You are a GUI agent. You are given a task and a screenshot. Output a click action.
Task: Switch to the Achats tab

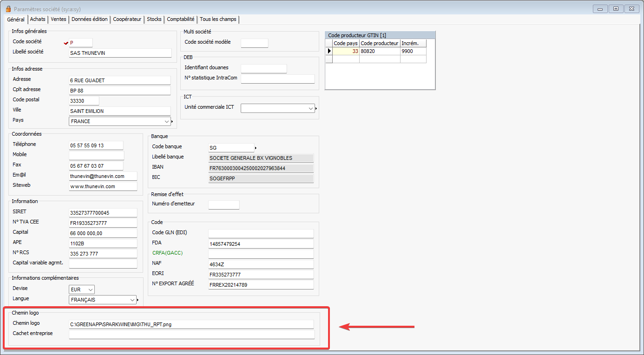pos(38,19)
